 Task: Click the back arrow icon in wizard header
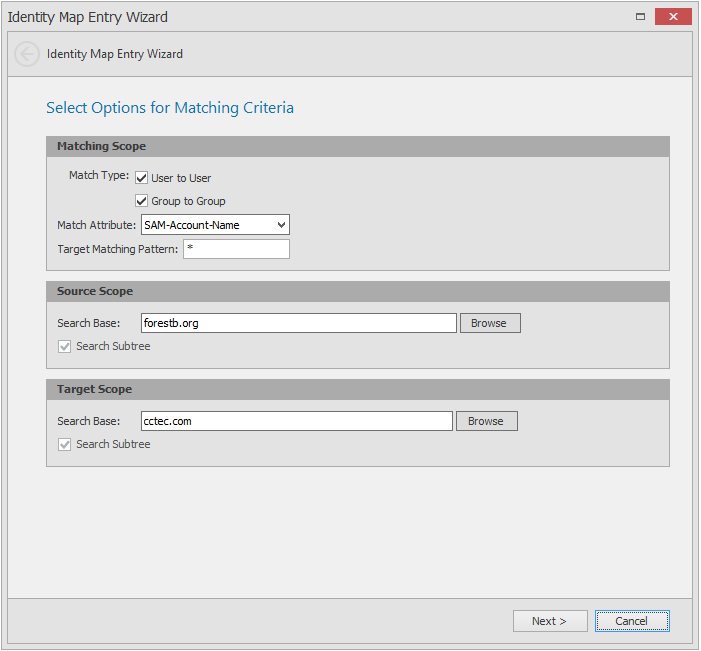(27, 54)
